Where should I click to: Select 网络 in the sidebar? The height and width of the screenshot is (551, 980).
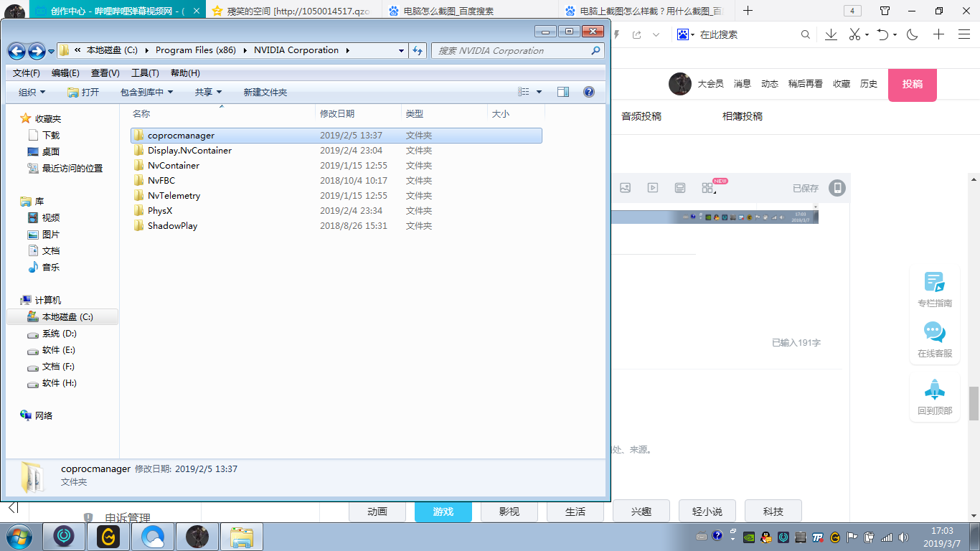click(x=44, y=415)
